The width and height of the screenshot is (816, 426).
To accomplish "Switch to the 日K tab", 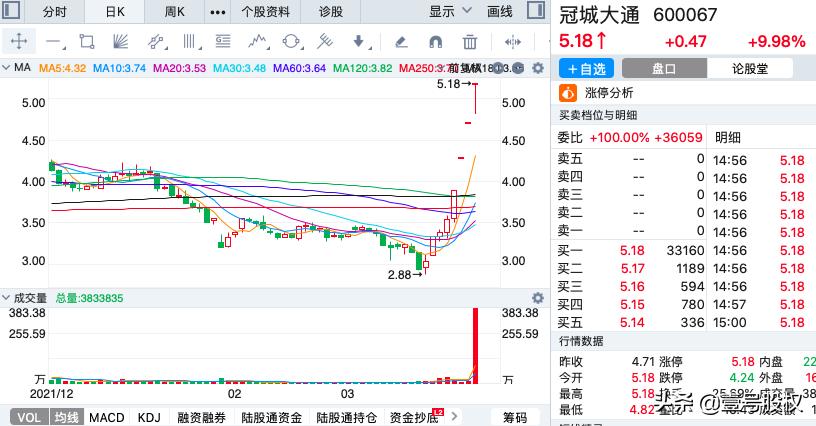I will 115,11.
